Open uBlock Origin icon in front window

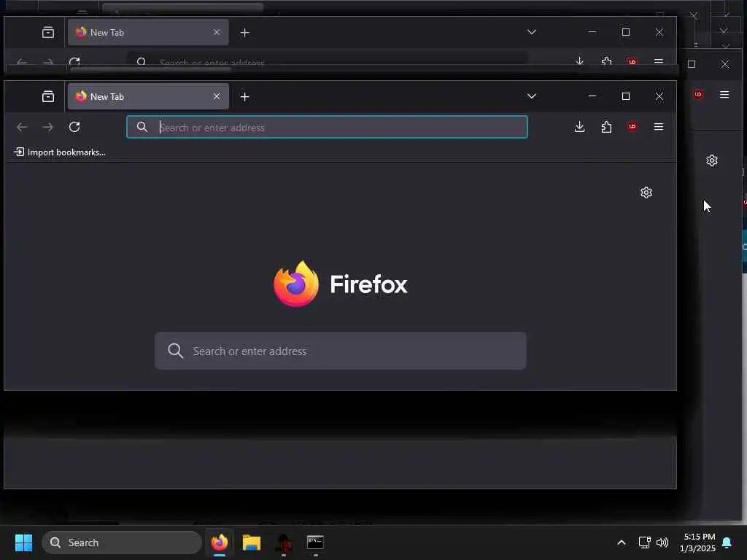tap(632, 127)
